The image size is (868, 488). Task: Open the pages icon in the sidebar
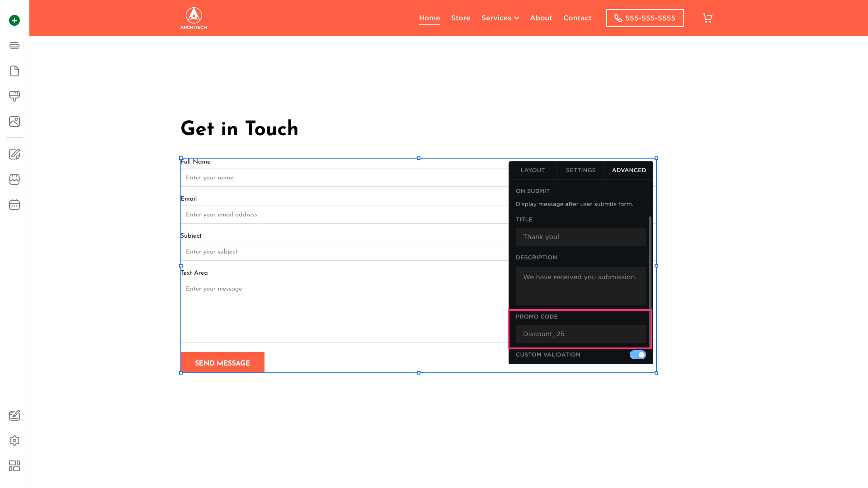pyautogui.click(x=14, y=71)
